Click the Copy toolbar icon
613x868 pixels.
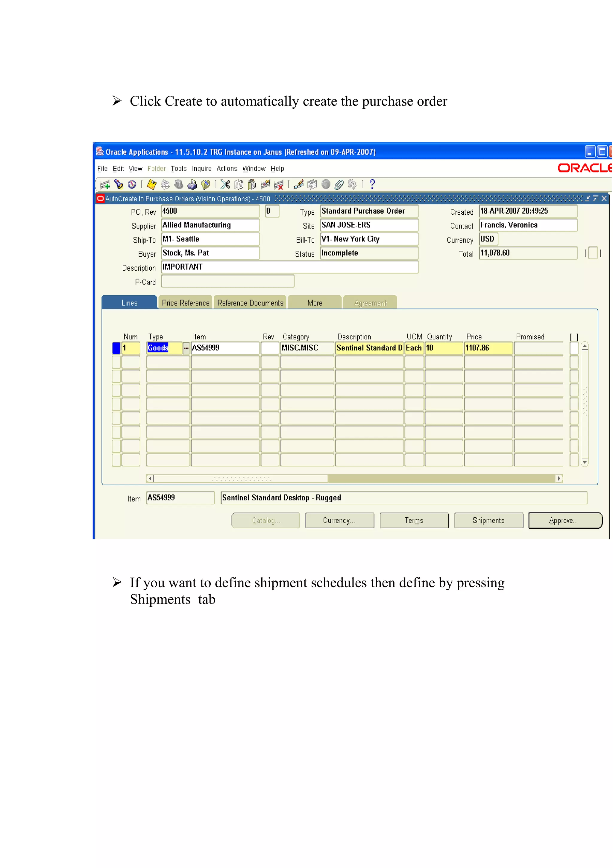239,185
